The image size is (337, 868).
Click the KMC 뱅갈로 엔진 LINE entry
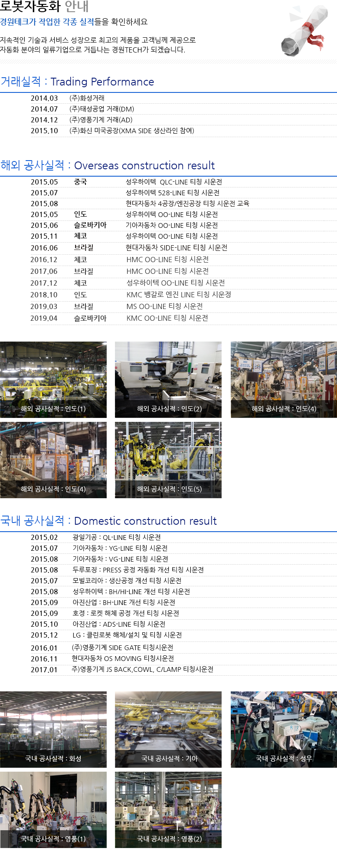tap(179, 295)
